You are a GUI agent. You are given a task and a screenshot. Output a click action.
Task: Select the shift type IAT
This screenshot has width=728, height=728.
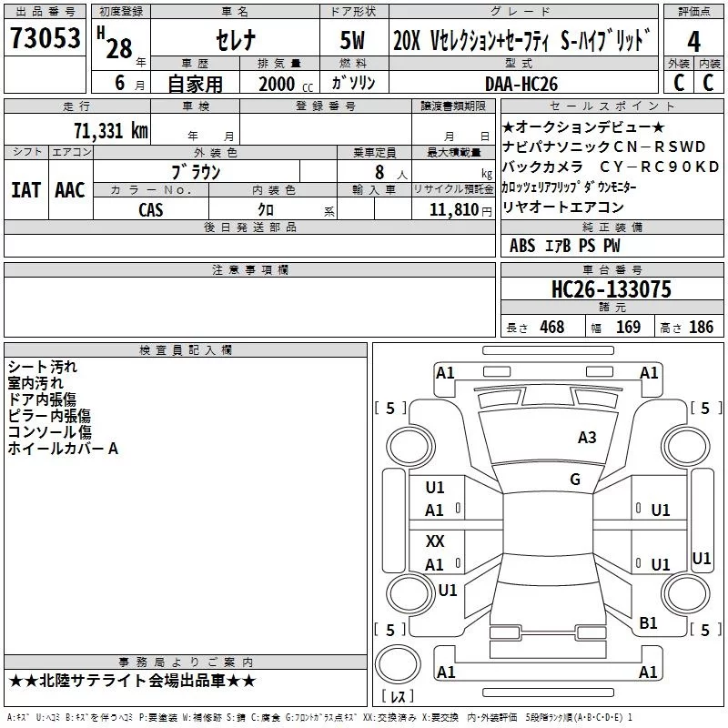tap(26, 190)
